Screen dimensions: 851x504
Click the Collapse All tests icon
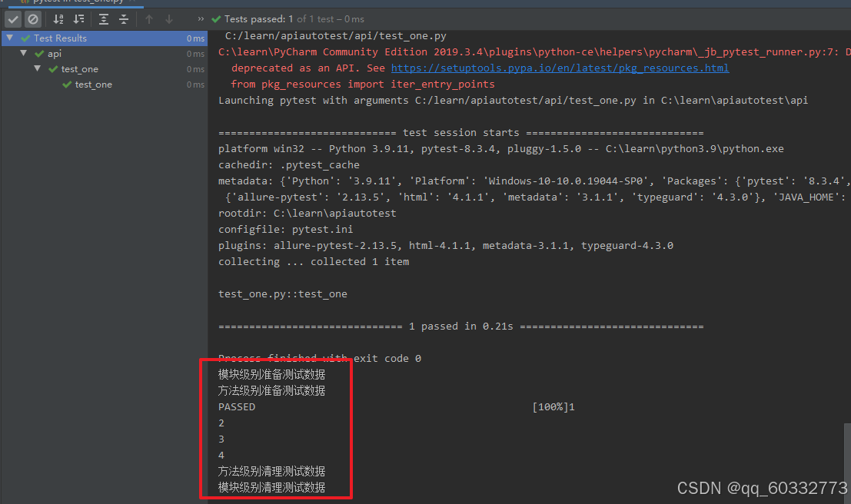pyautogui.click(x=123, y=19)
